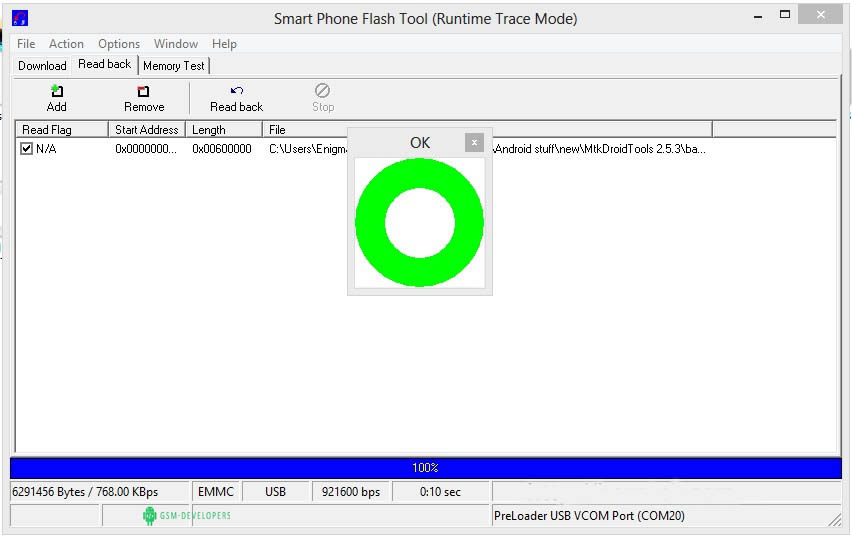Click the USB status field
852x537 pixels.
click(275, 492)
